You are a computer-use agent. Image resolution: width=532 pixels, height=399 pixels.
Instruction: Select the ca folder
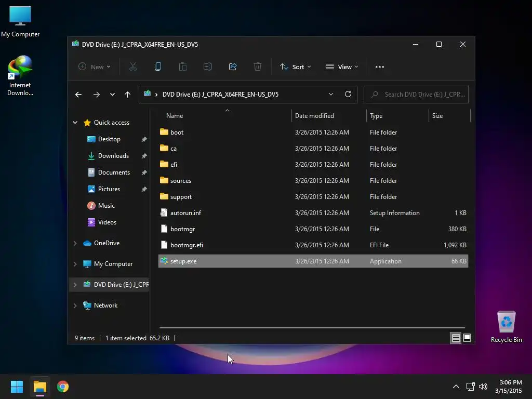coord(313,148)
